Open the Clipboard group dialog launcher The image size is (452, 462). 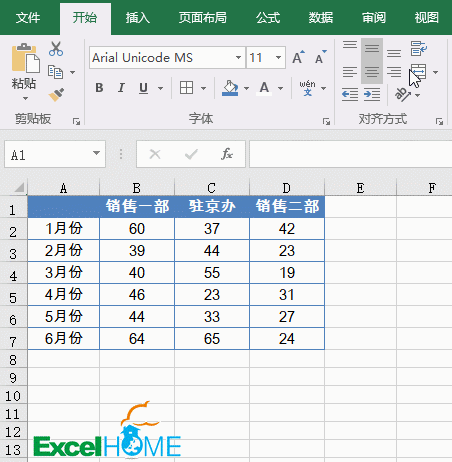click(x=76, y=122)
